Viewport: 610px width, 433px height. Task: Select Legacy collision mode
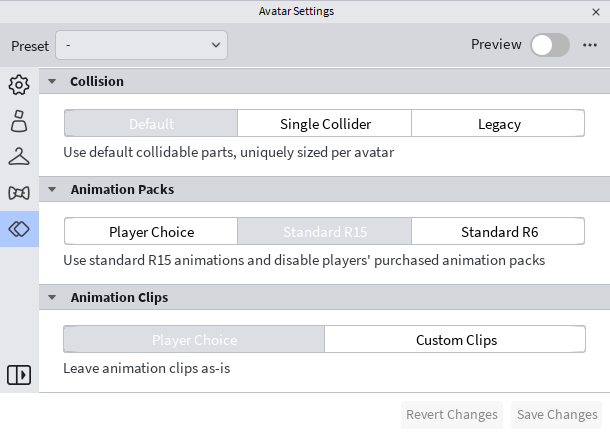point(498,124)
